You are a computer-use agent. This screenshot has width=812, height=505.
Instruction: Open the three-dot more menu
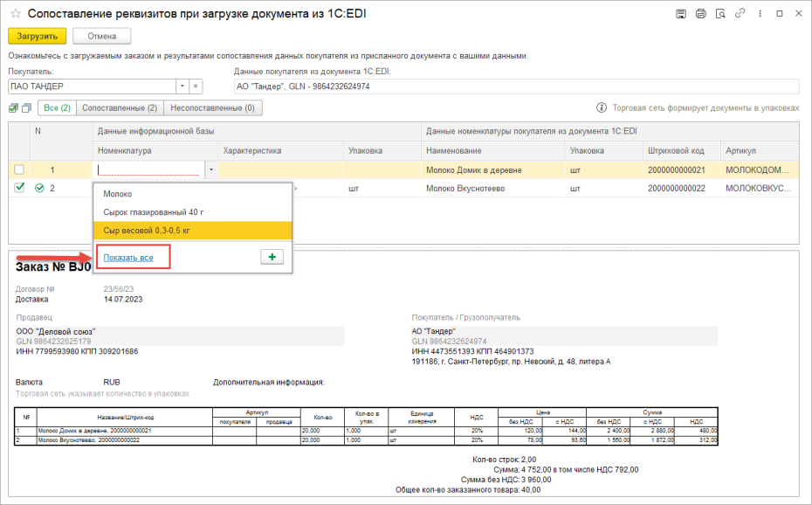click(x=760, y=14)
